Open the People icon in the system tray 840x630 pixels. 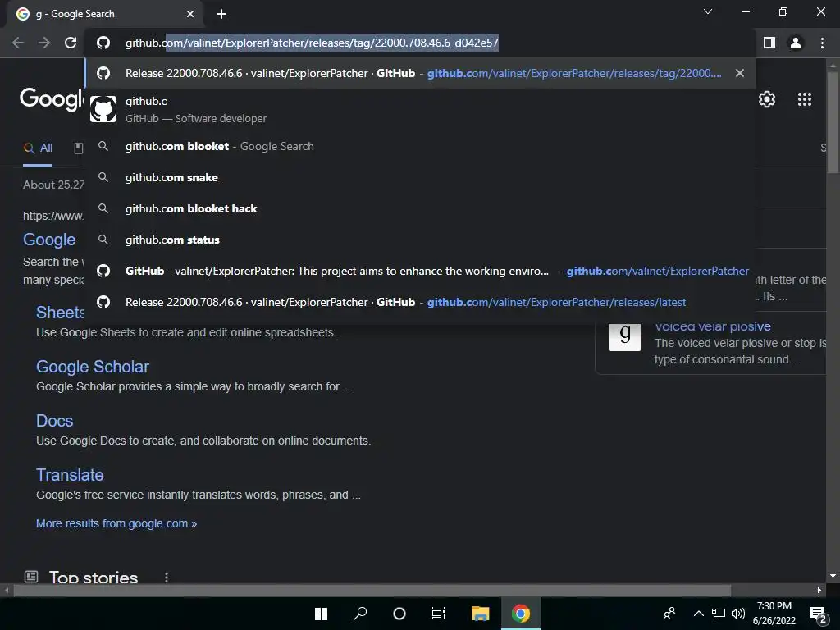[669, 614]
